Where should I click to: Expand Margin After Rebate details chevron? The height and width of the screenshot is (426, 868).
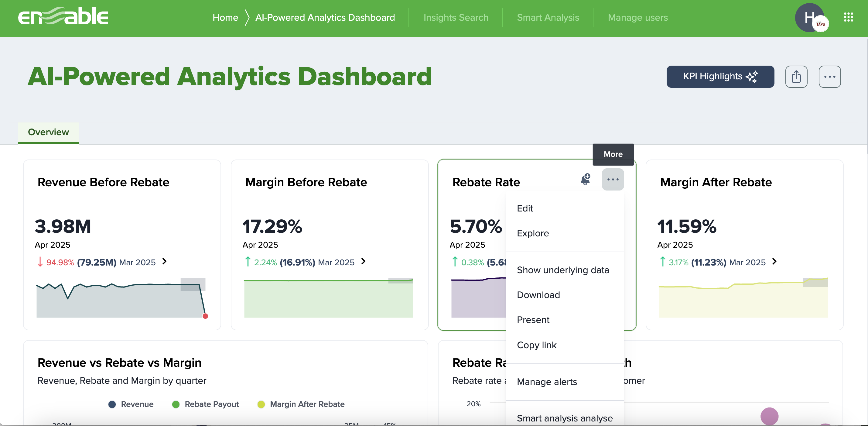774,262
